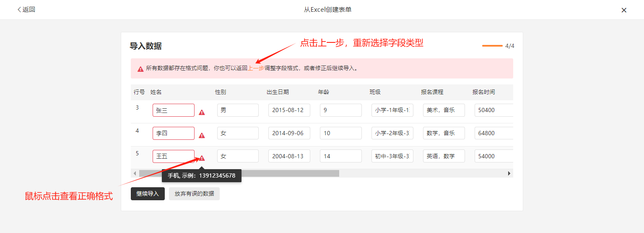Click the class field 小学-1年级
Viewport: 644px width, 233px height.
coord(392,110)
